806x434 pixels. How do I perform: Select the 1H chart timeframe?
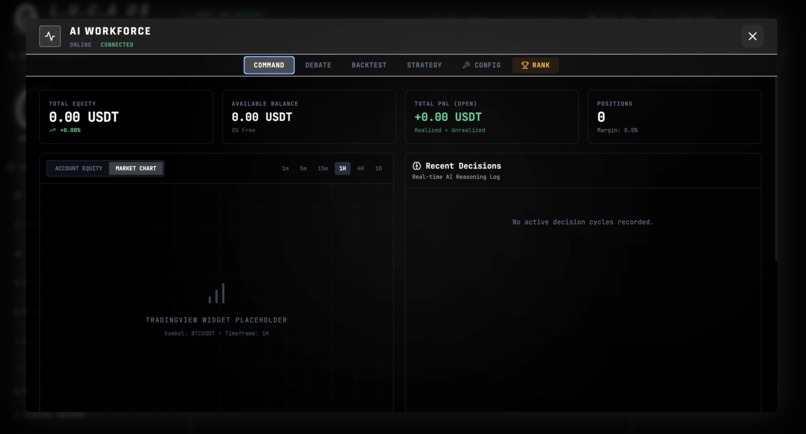coord(342,169)
